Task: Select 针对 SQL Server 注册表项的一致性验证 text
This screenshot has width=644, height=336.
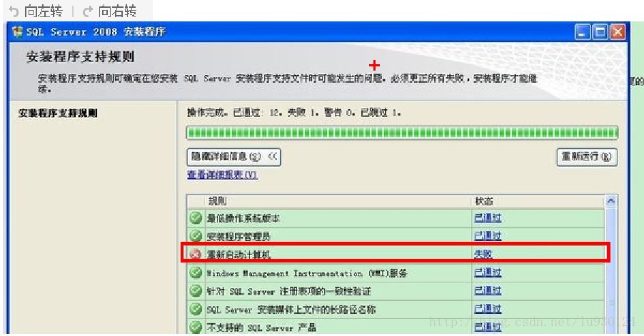Action: (x=288, y=291)
